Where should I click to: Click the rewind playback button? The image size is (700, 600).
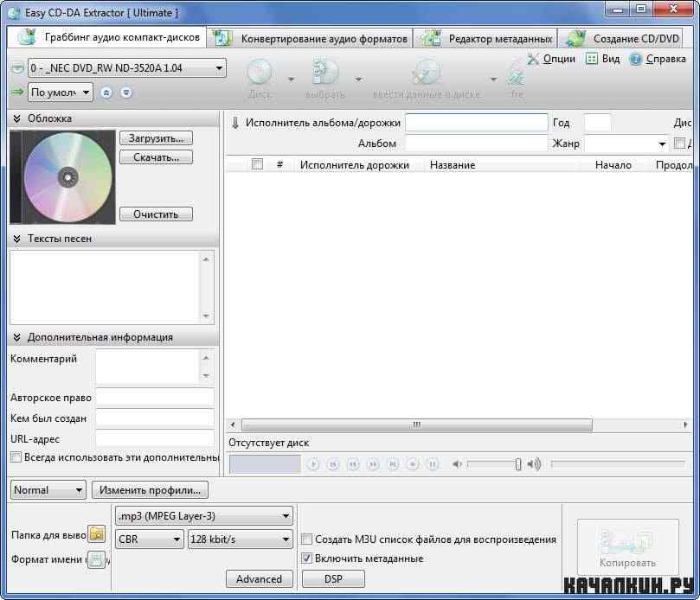tap(353, 464)
